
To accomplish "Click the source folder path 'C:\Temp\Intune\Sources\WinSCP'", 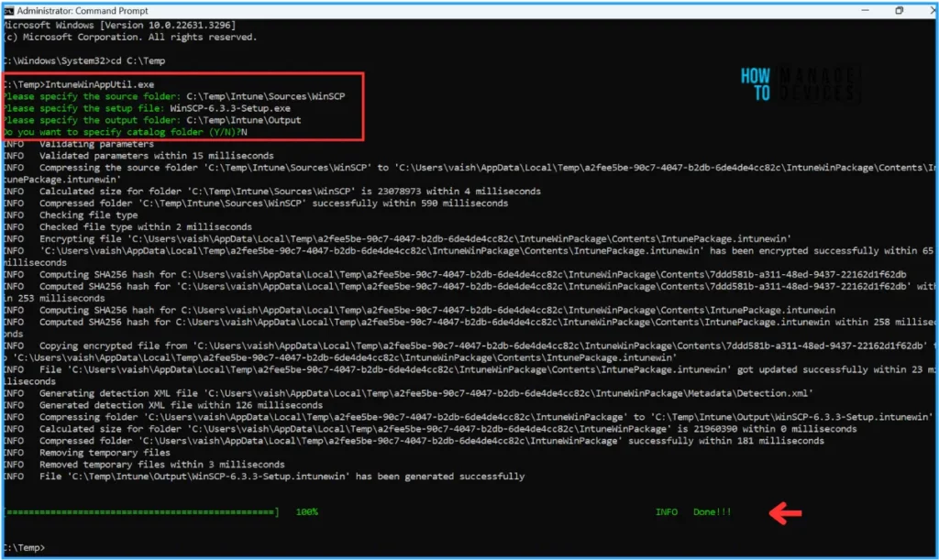I will click(x=266, y=96).
